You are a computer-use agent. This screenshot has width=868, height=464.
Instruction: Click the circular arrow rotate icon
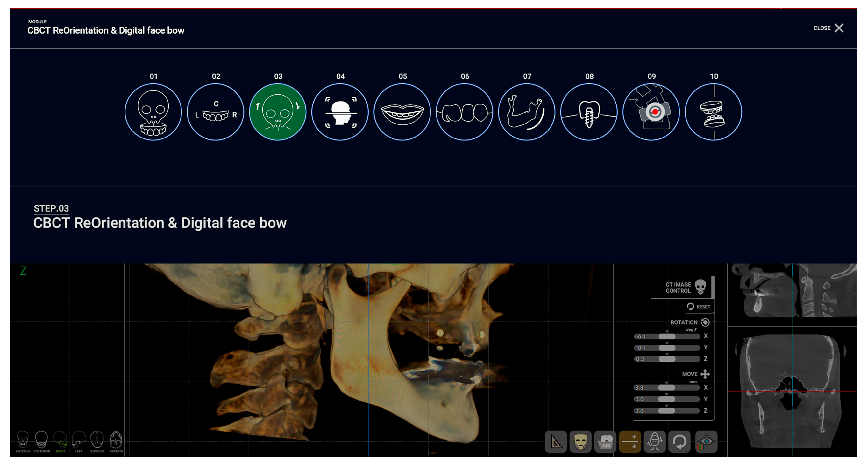[679, 441]
